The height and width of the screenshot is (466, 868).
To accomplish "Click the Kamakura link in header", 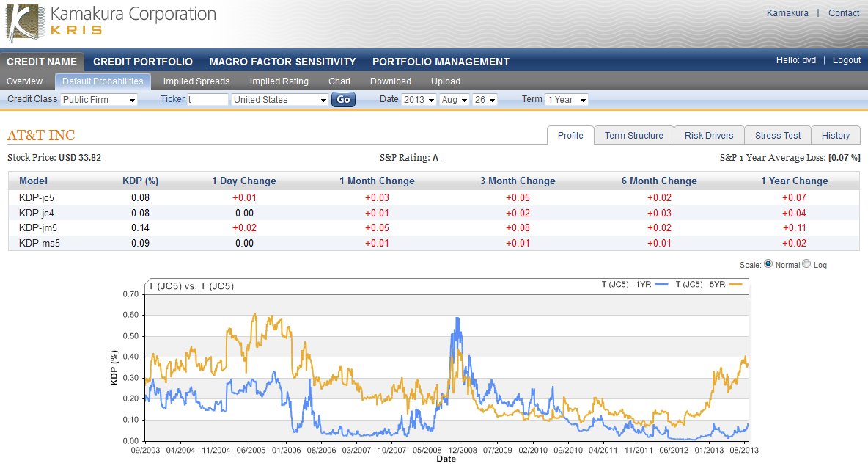I will [x=787, y=12].
